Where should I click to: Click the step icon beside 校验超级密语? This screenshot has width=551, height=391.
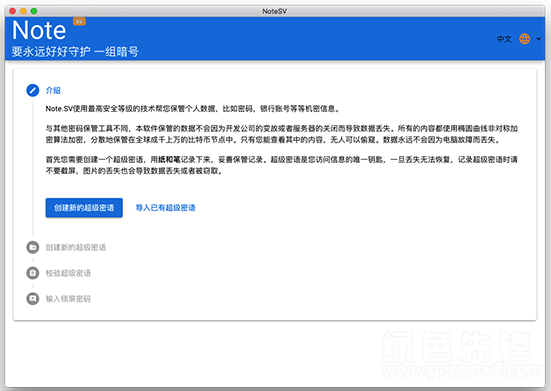click(x=33, y=273)
